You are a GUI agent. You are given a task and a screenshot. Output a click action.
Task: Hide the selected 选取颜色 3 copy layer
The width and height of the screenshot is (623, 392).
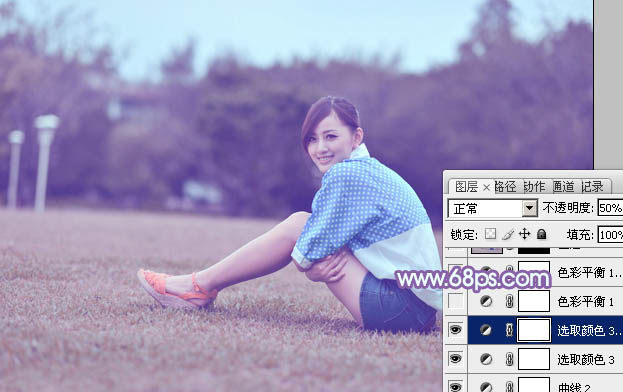point(456,330)
